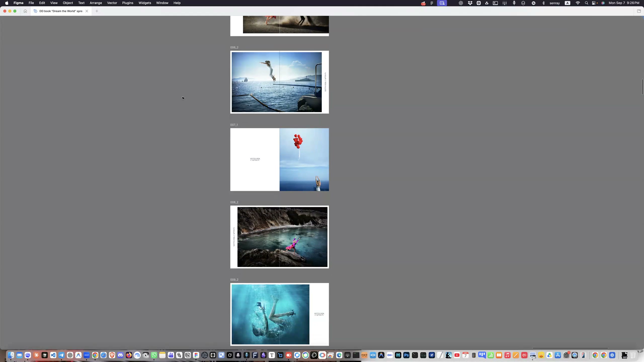Open Telegram from the Dock

coord(61,355)
